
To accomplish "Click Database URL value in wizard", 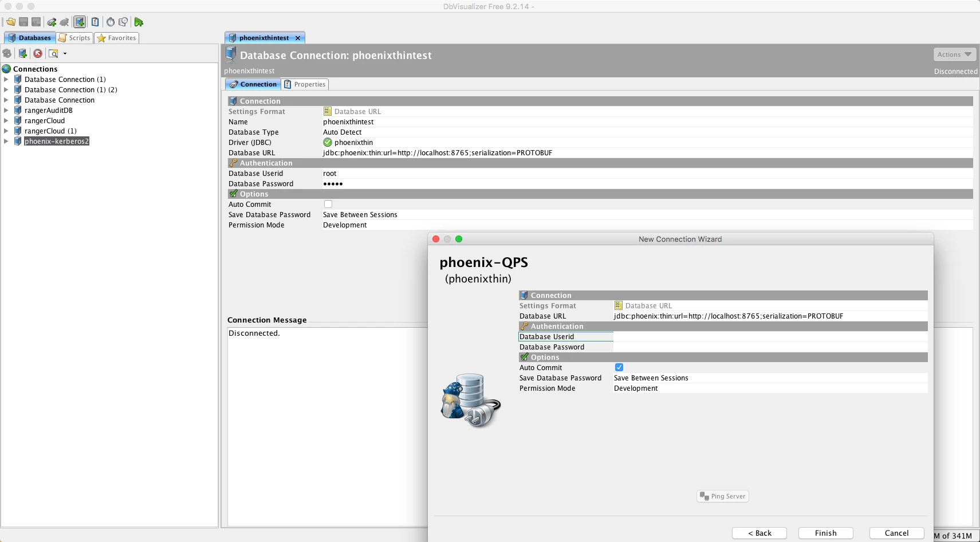I will pyautogui.click(x=729, y=316).
